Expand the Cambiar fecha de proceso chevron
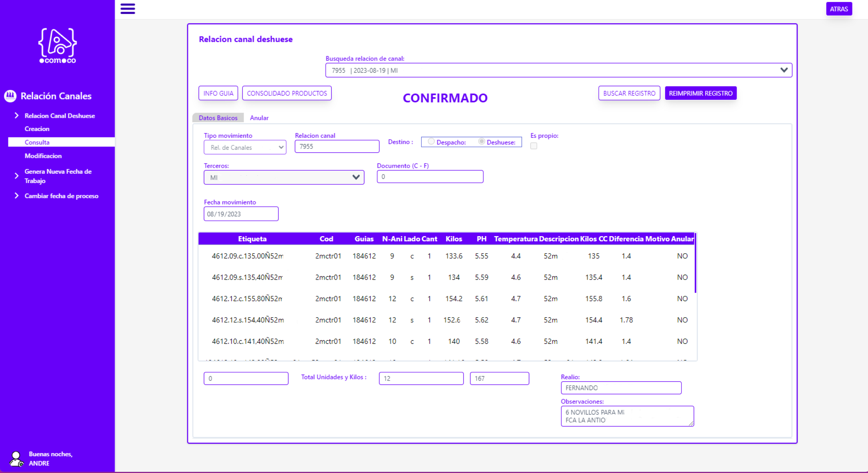 click(x=17, y=196)
